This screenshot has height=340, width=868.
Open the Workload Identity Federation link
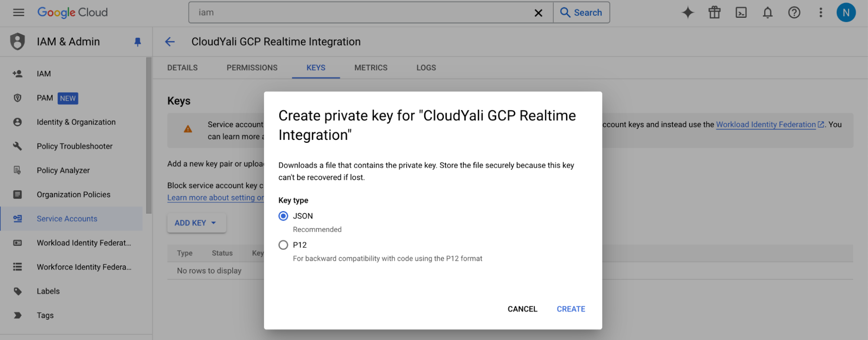(x=766, y=125)
